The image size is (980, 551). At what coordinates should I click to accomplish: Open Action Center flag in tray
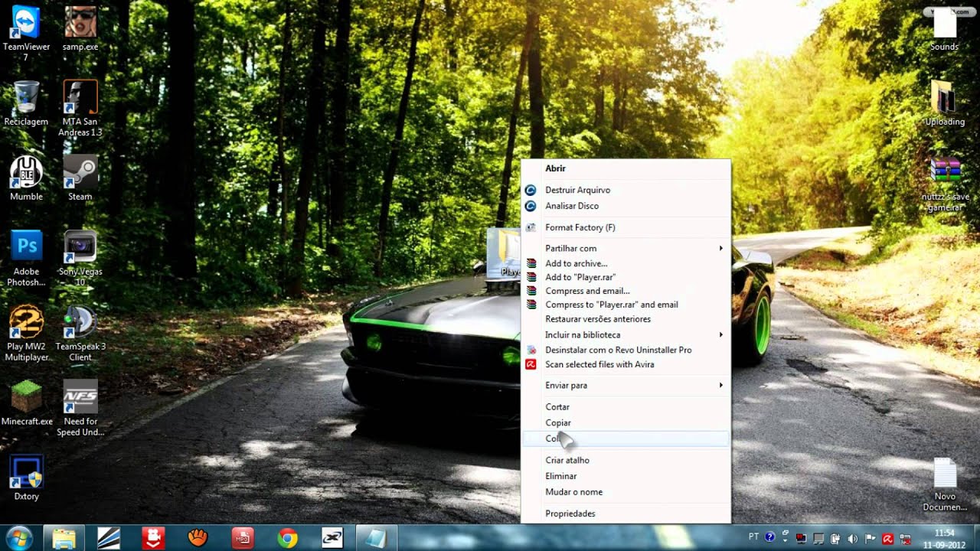coord(870,538)
